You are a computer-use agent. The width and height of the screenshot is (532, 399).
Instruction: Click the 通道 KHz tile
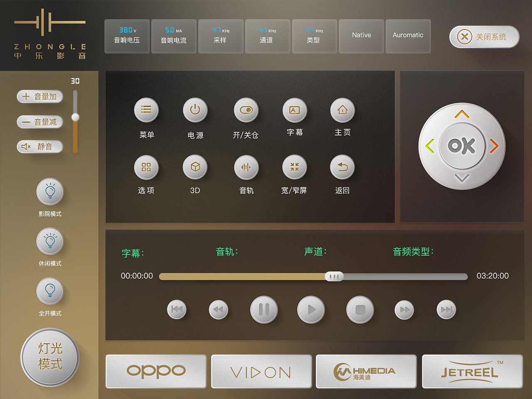point(268,36)
